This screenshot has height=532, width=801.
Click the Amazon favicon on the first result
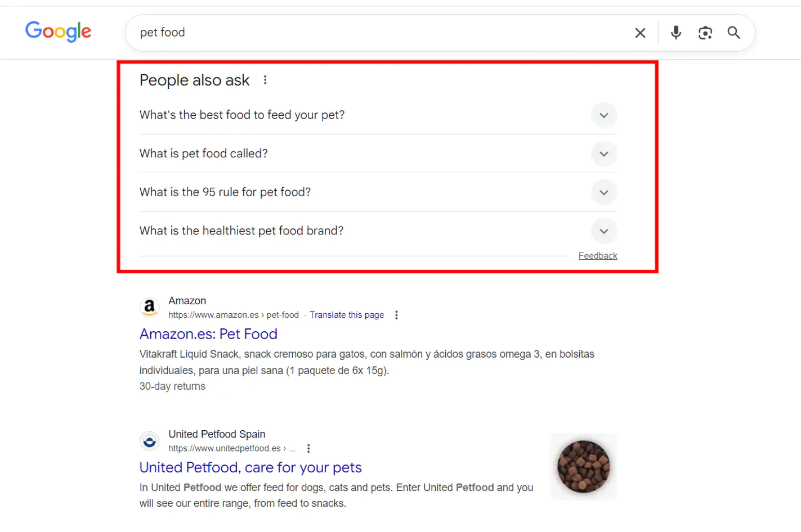coord(149,307)
